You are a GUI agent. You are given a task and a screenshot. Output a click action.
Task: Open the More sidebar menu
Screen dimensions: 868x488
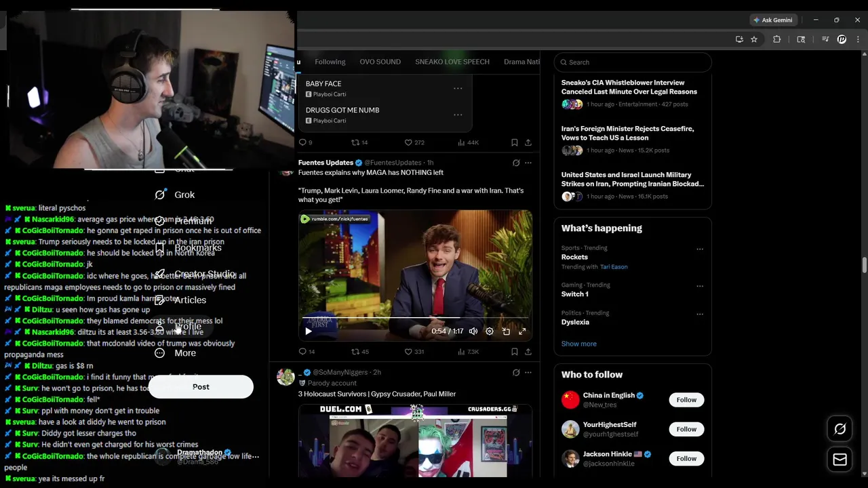click(x=175, y=353)
